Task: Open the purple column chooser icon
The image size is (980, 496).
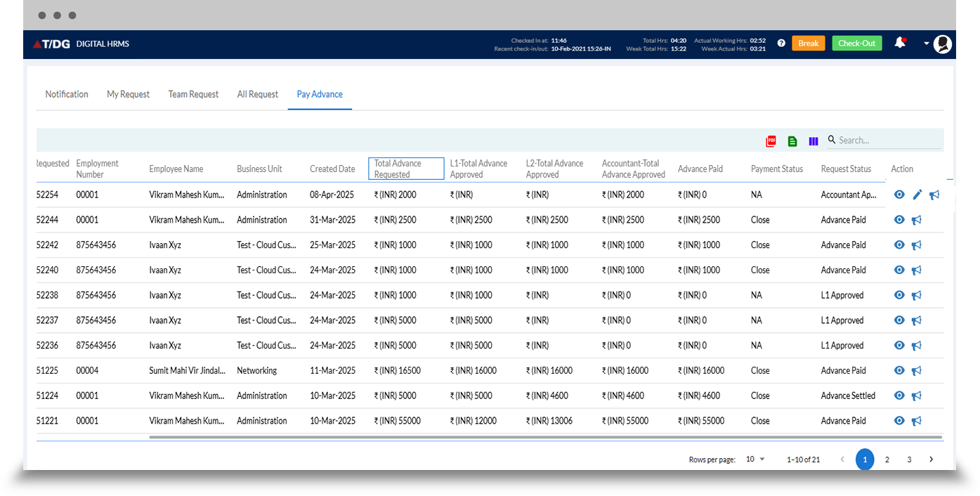Action: (814, 141)
